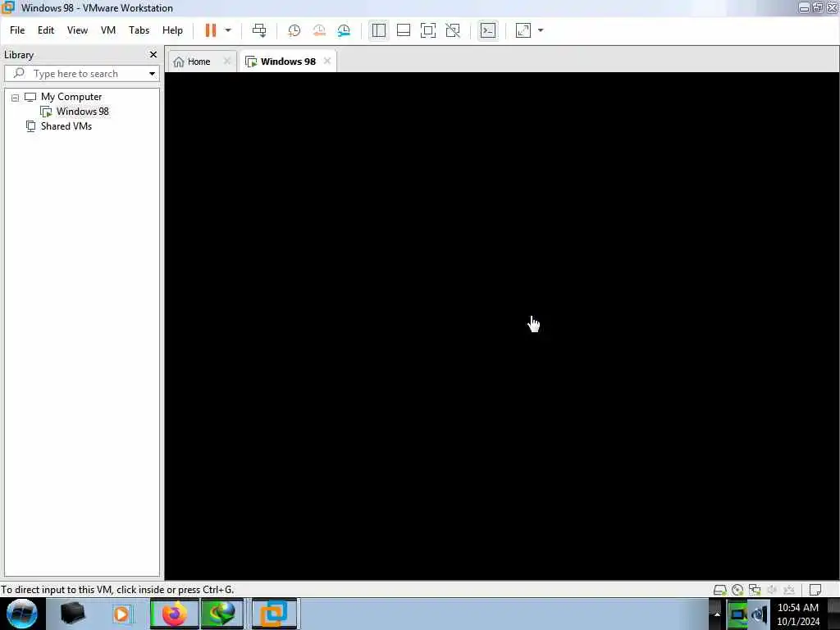Show hidden system tray icons
The width and height of the screenshot is (840, 630).
717,614
